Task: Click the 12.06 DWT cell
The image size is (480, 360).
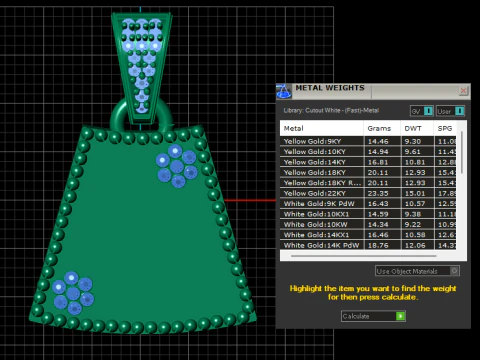Action: [x=417, y=245]
